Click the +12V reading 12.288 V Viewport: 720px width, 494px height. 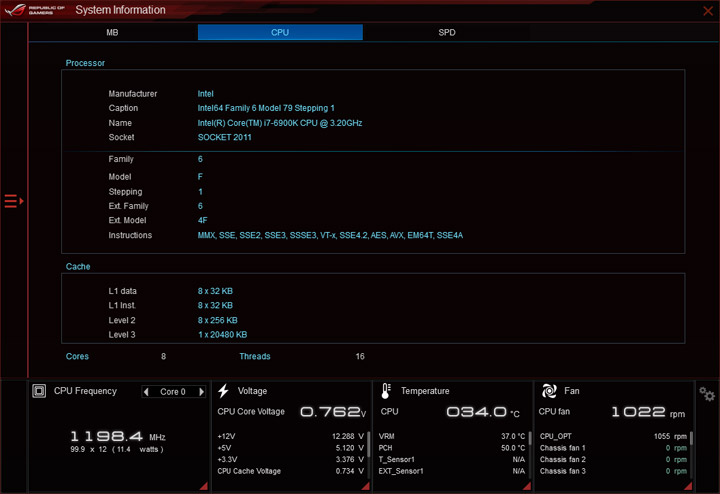pos(348,436)
